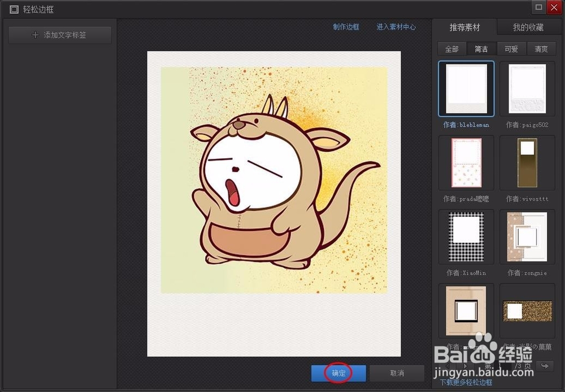Viewport: 565px width, 392px height.
Task: Choose the blebleman white frame thumbnail
Action: (466, 89)
